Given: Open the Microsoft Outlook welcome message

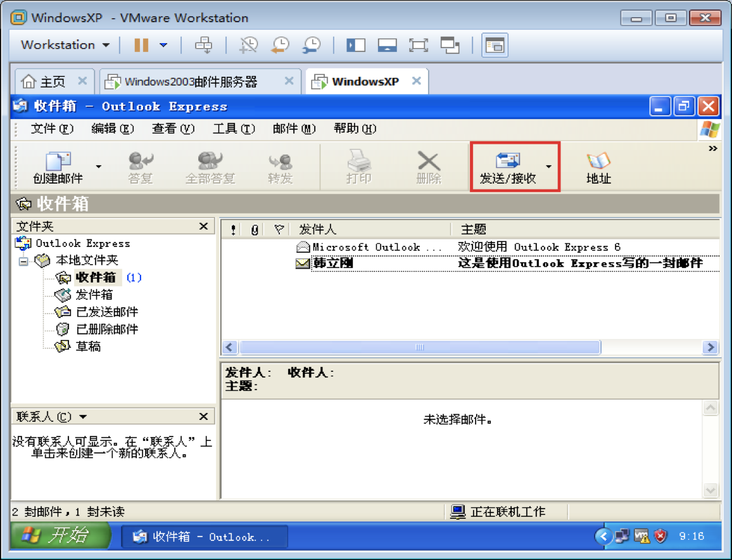Looking at the screenshot, I should pos(470,247).
